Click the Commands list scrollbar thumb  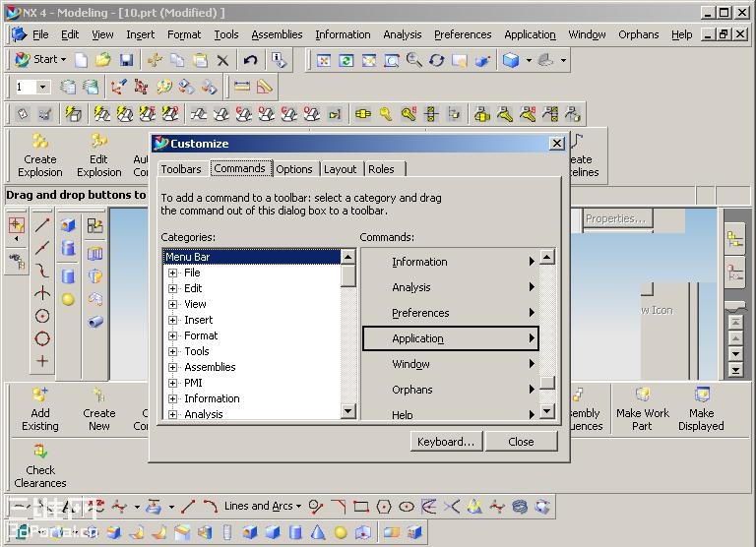tap(546, 382)
